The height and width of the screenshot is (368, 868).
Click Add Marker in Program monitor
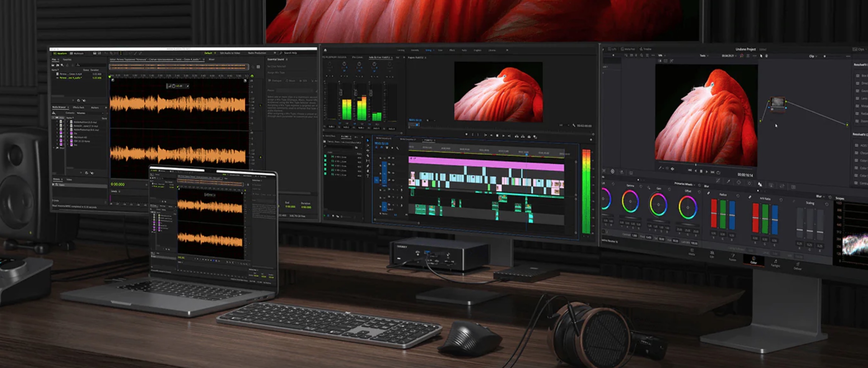tap(467, 134)
